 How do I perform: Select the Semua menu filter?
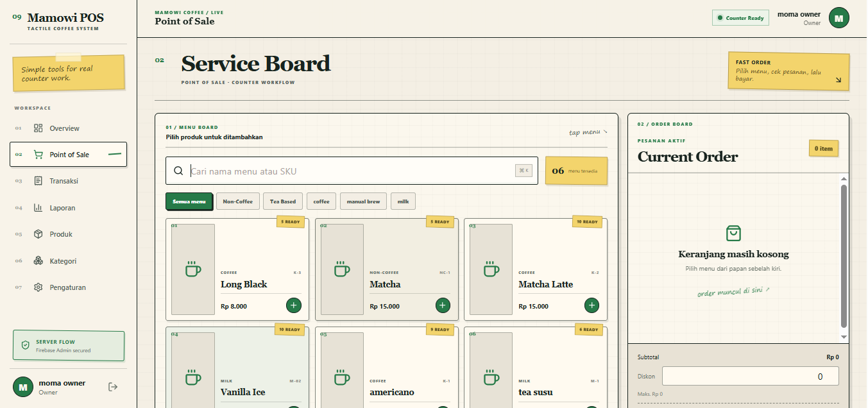189,201
